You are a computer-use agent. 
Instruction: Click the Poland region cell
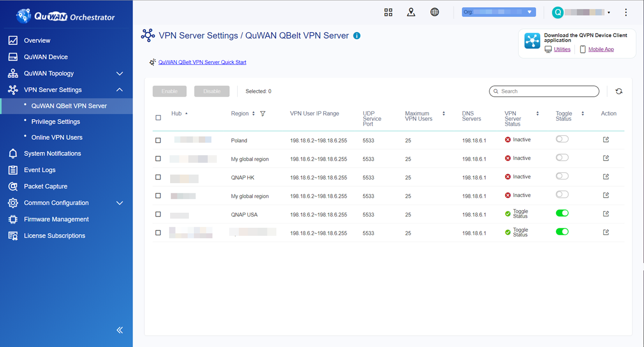(239, 141)
